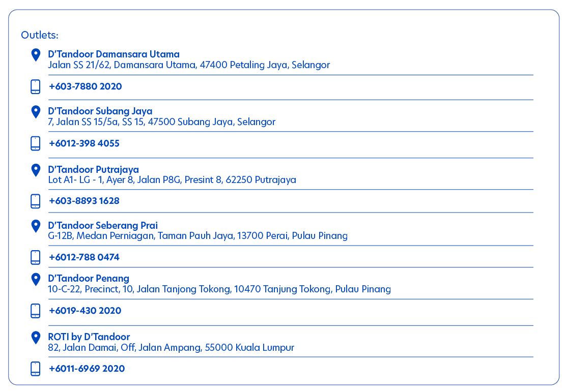Click the phone icon beside +6012-788 0474

35,257
